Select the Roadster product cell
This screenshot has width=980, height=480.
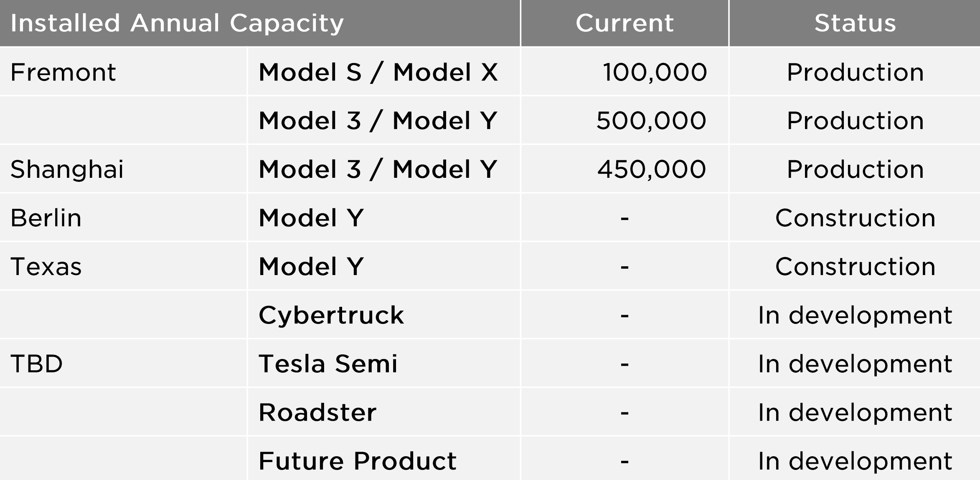(317, 412)
